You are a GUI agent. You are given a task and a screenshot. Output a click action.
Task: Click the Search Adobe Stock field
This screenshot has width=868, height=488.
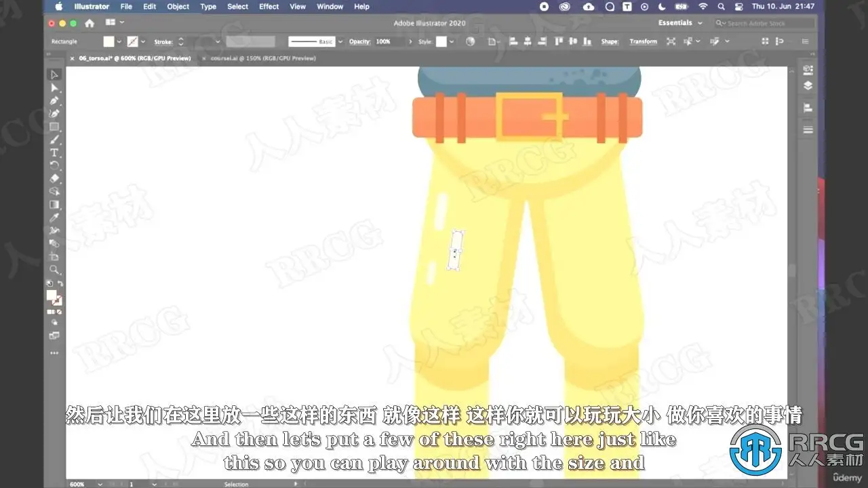point(764,23)
